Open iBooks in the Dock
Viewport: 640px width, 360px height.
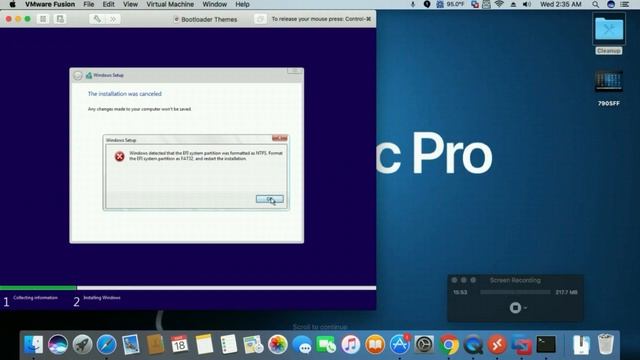point(375,344)
